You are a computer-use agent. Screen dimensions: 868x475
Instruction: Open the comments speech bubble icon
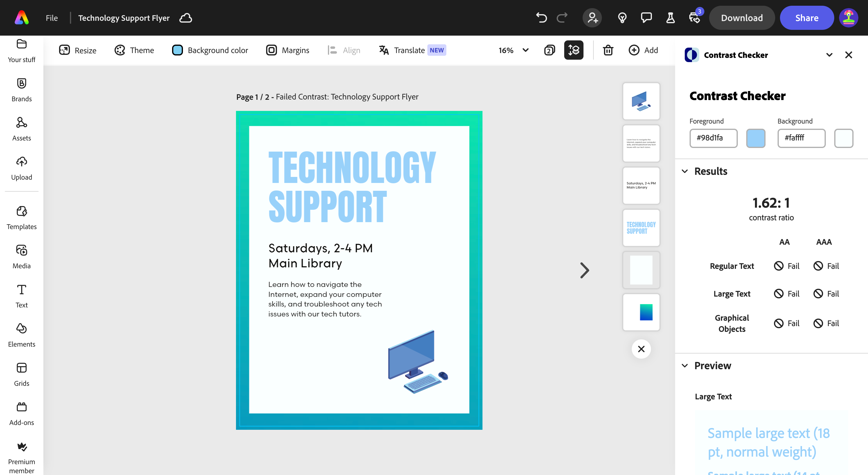(646, 18)
